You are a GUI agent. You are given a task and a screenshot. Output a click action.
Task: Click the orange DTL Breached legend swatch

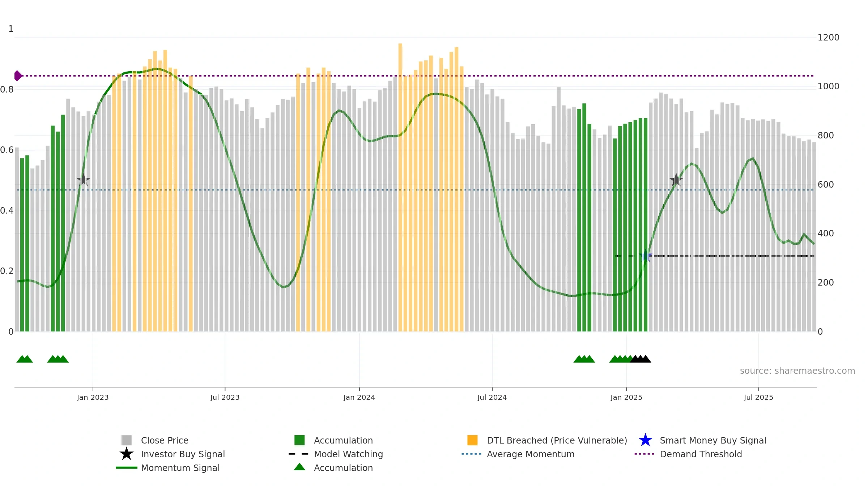tap(472, 440)
